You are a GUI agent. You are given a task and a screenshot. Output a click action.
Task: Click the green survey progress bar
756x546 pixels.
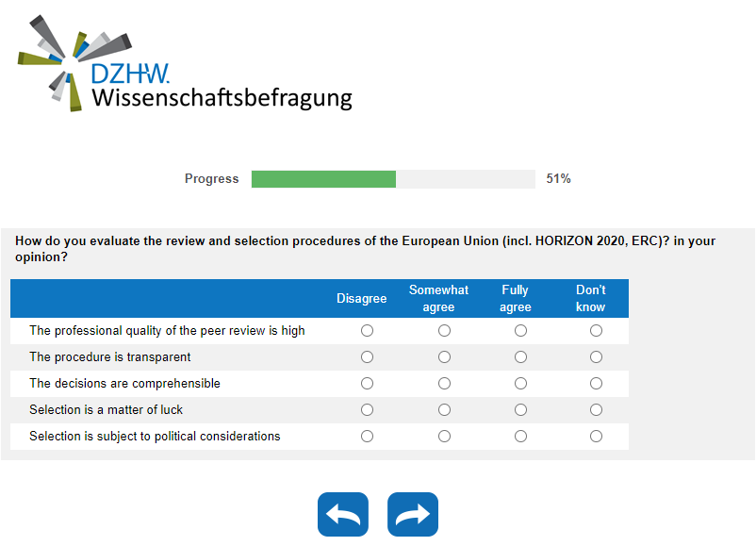point(323,179)
